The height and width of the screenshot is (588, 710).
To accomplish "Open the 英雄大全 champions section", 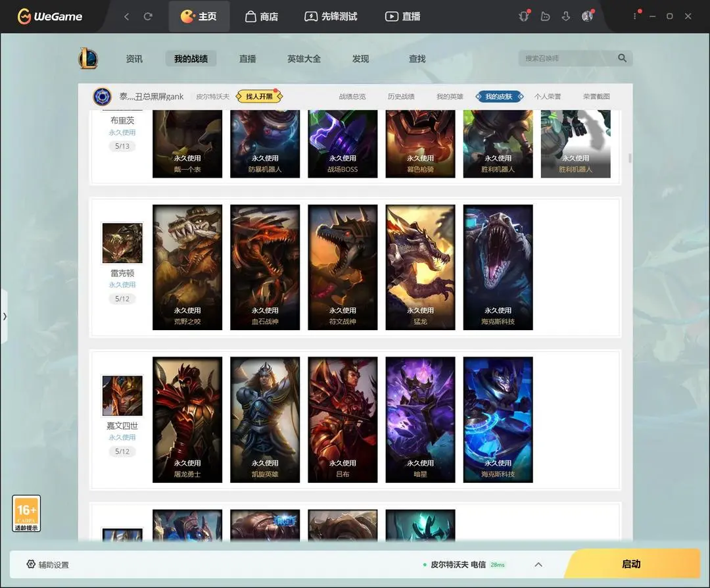I will click(x=304, y=59).
